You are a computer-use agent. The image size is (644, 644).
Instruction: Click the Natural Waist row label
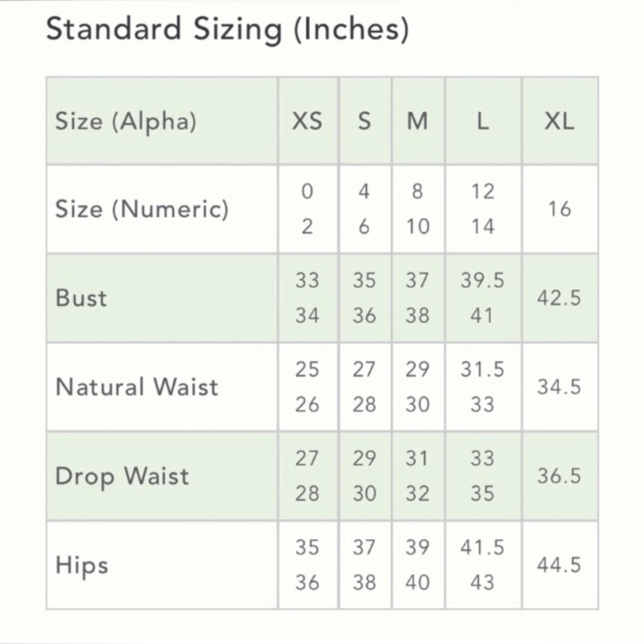(137, 387)
